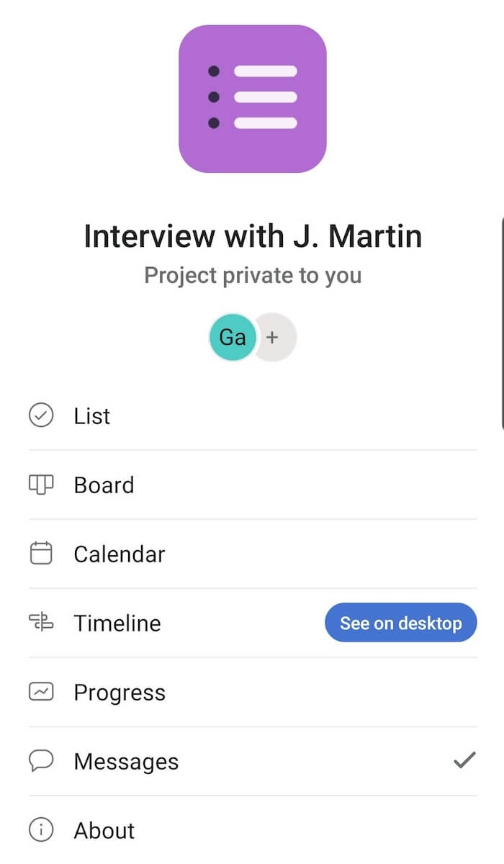Open the Calendar view

click(120, 554)
